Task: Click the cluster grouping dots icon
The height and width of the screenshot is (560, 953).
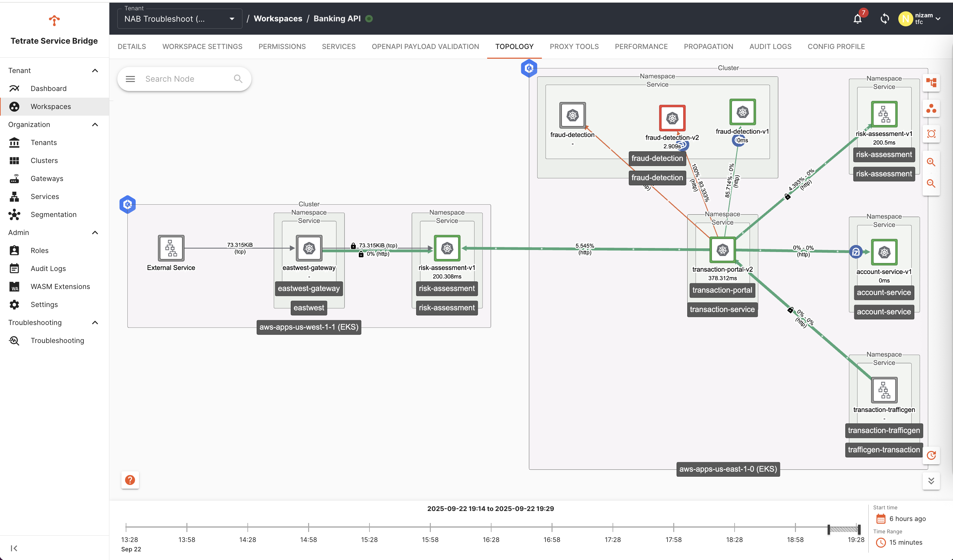Action: 931,109
